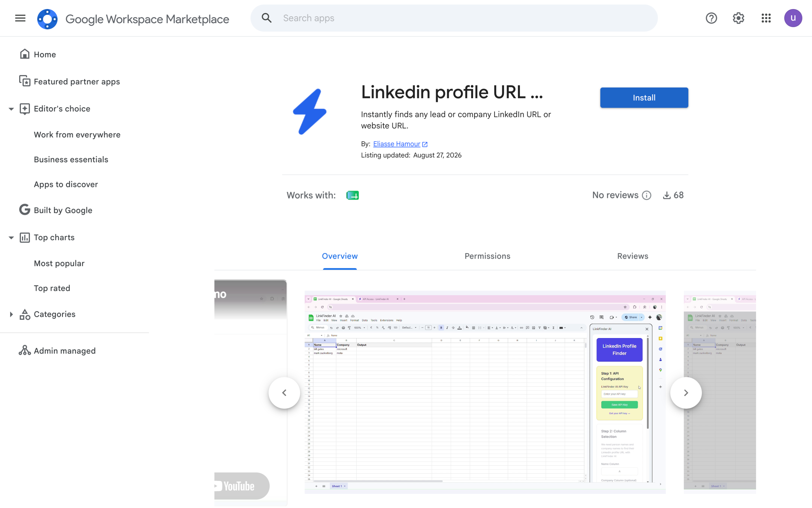
Task: Switch to the Permissions tab
Action: pos(487,256)
